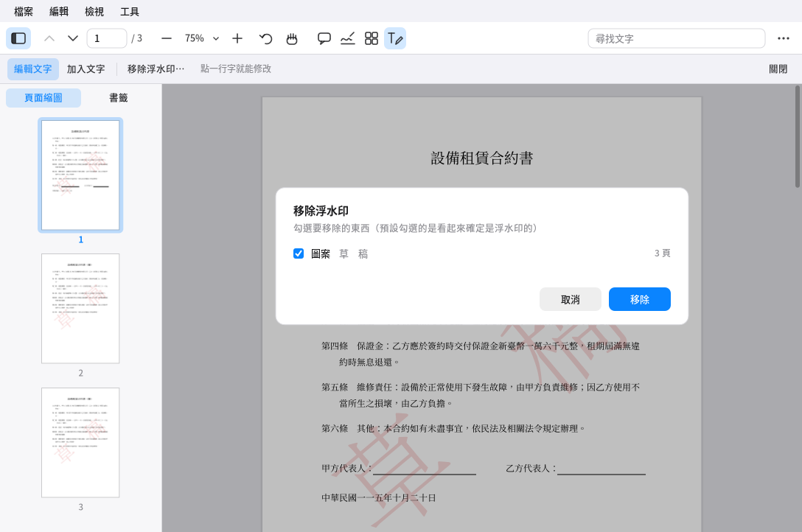The width and height of the screenshot is (802, 532).
Task: Click the 3 頁 count label
Action: 663,253
